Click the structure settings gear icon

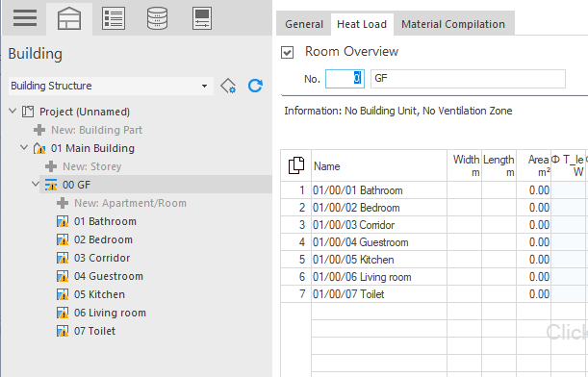(228, 86)
